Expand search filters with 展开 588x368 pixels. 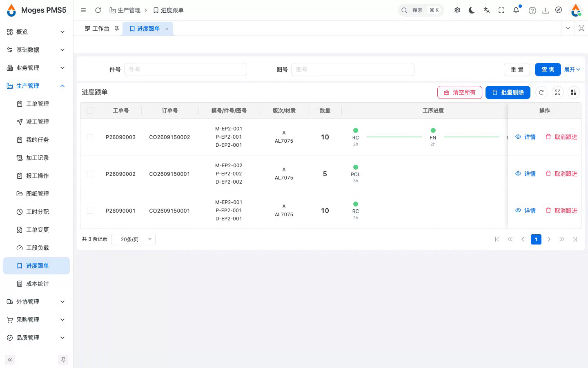pyautogui.click(x=572, y=70)
